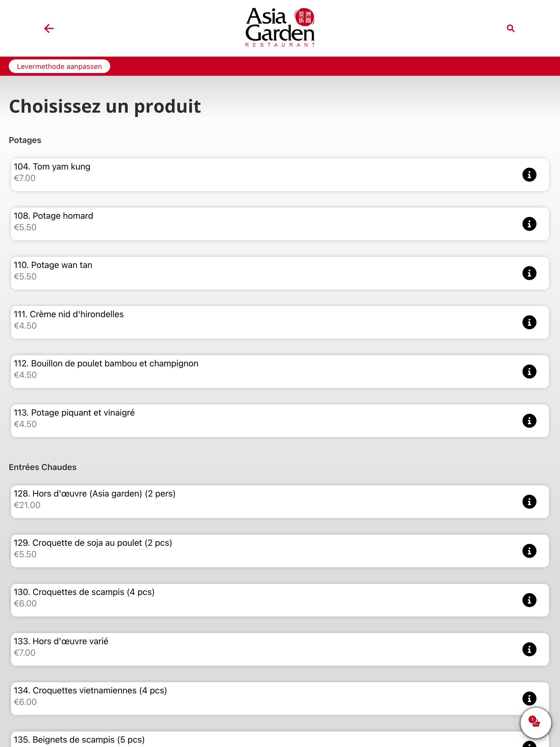The image size is (560, 747).
Task: View info for Potage piquant et vinaigré
Action: [x=529, y=421]
